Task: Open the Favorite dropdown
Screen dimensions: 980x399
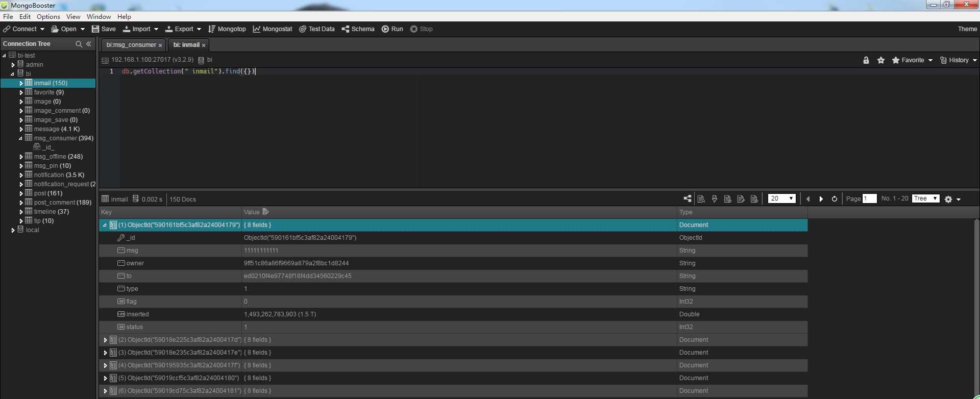Action: pyautogui.click(x=912, y=60)
